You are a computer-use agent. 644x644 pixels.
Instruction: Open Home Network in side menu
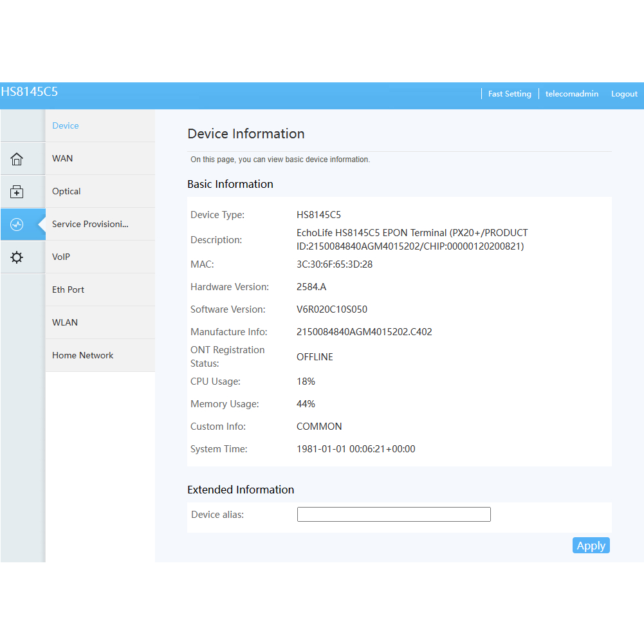[x=82, y=356]
